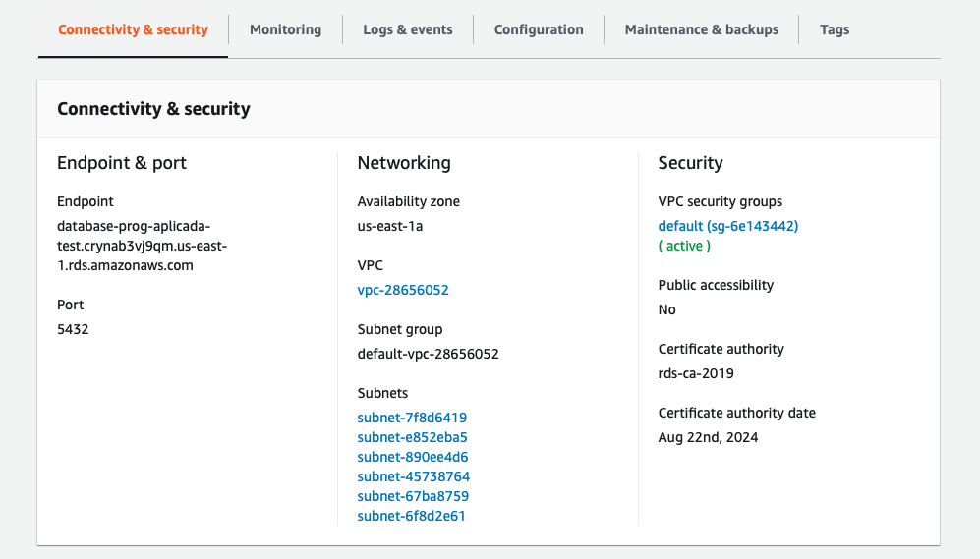Open the Configuration tab
Screen dimensions: 980x559
click(x=539, y=29)
